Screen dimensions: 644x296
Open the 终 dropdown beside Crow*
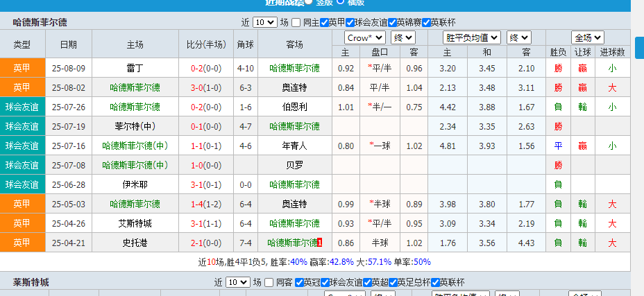403,37
